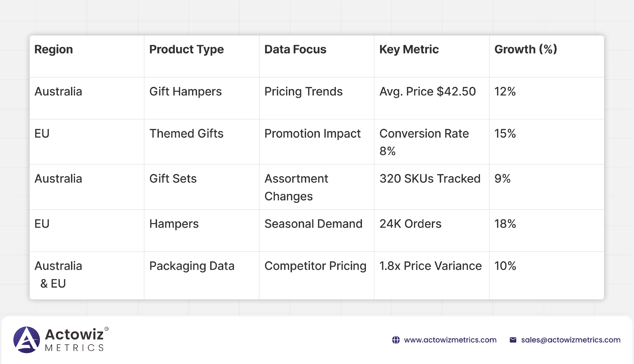Click the Promotion Impact cell

pos(312,134)
